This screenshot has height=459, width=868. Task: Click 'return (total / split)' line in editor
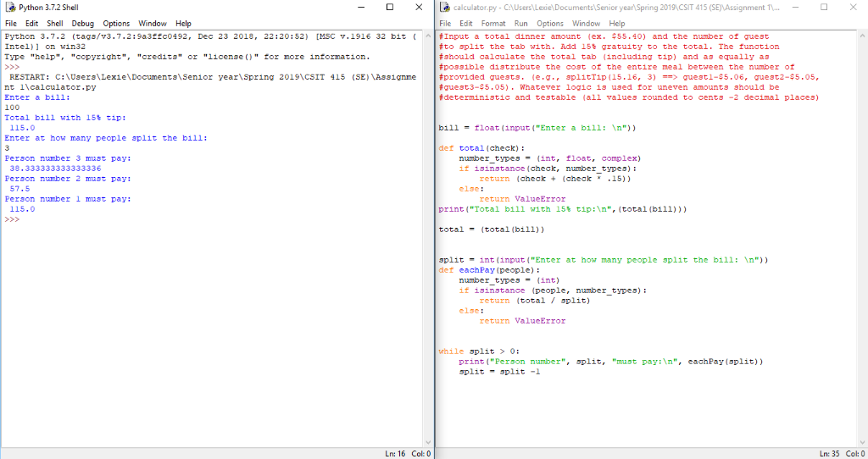pos(535,301)
